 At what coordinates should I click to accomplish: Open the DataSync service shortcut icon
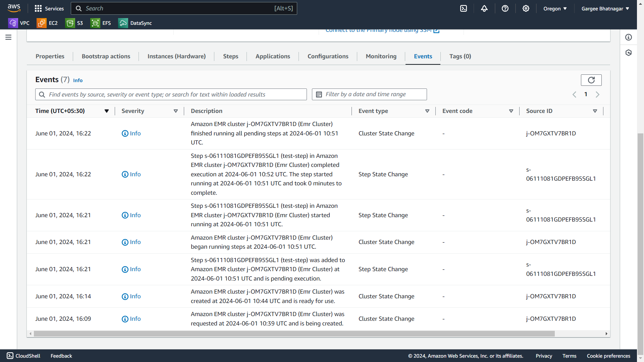(x=123, y=23)
